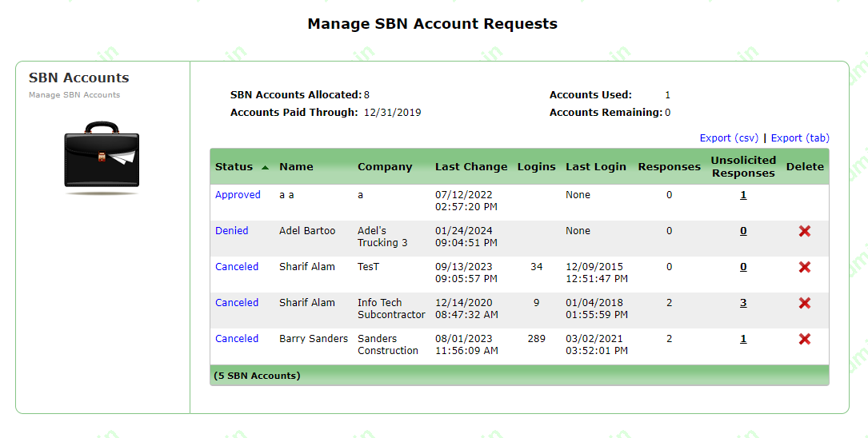Click the SBN Accounts briefcase icon
Viewport: 868px width, 438px height.
tap(102, 156)
